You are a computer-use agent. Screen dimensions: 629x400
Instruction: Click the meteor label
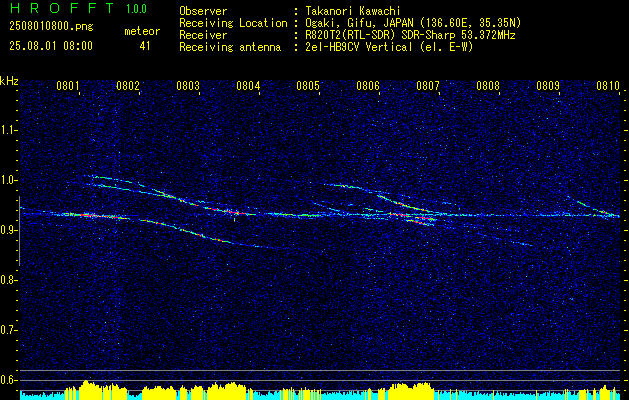(142, 31)
